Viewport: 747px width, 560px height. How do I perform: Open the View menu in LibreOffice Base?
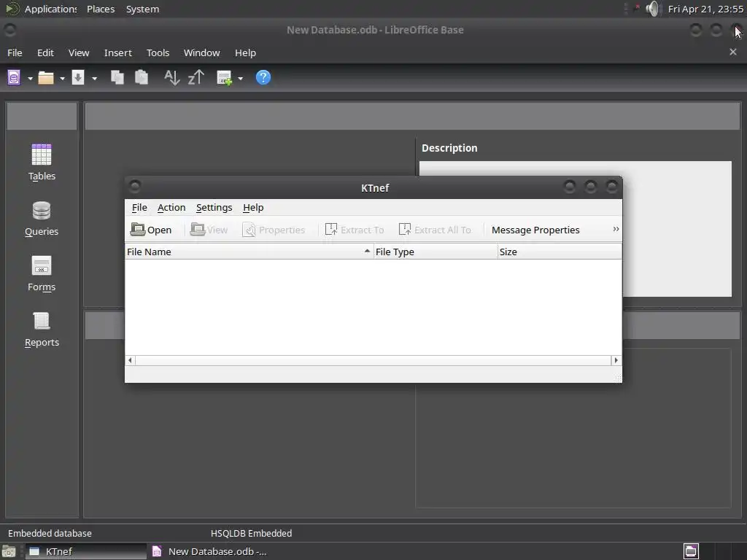[x=79, y=52]
